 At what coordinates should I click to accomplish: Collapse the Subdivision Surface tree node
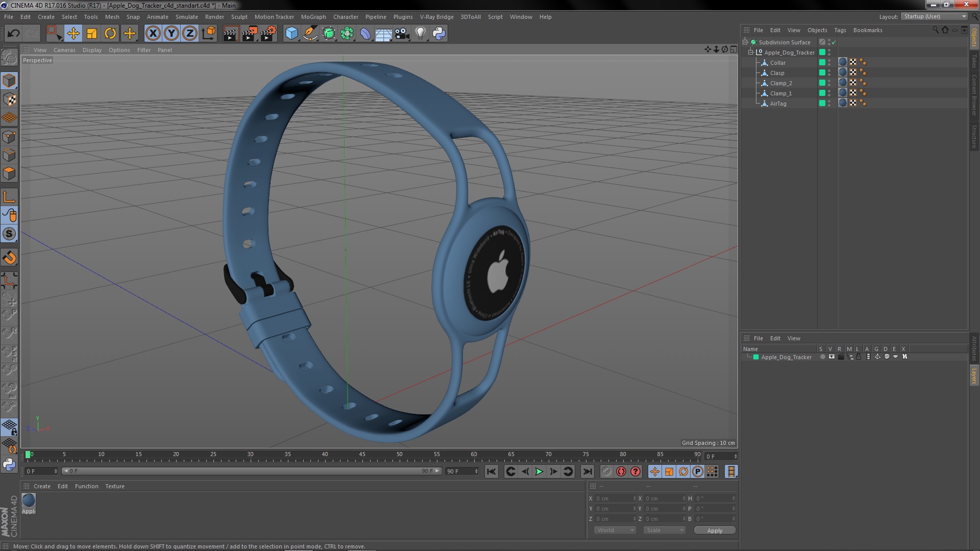coord(745,42)
